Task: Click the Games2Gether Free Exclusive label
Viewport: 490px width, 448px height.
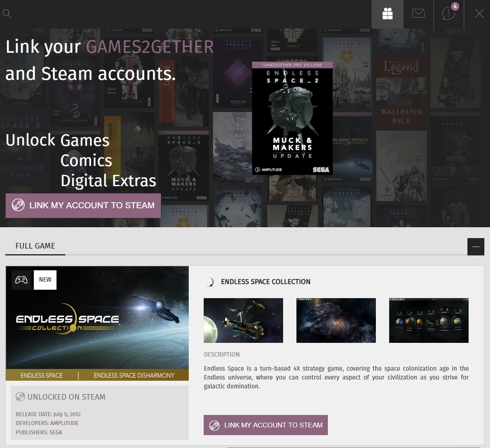Action: (x=292, y=65)
